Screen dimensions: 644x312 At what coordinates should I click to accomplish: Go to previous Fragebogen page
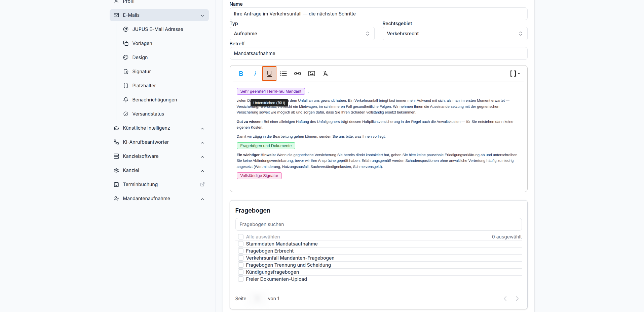[505, 299]
